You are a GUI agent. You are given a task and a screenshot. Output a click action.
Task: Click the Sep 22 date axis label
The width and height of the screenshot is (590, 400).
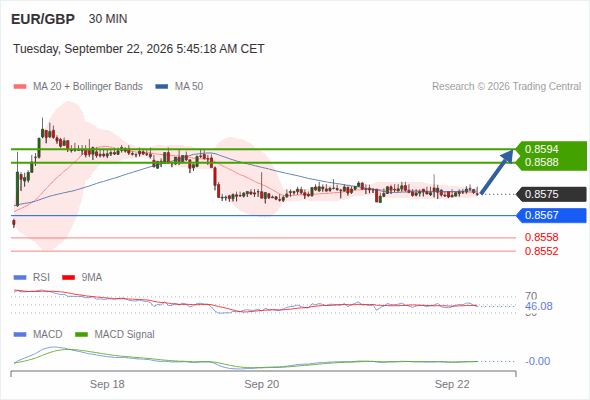point(452,384)
